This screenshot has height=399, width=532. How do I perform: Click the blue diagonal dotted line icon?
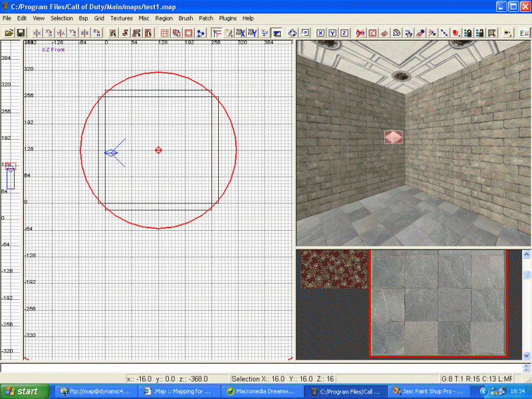pos(444,33)
